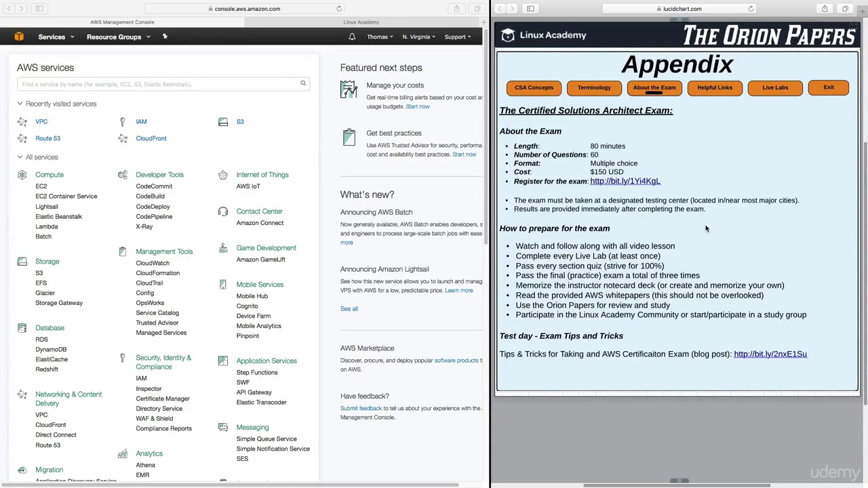Go back in the left Safari window

tap(9, 9)
